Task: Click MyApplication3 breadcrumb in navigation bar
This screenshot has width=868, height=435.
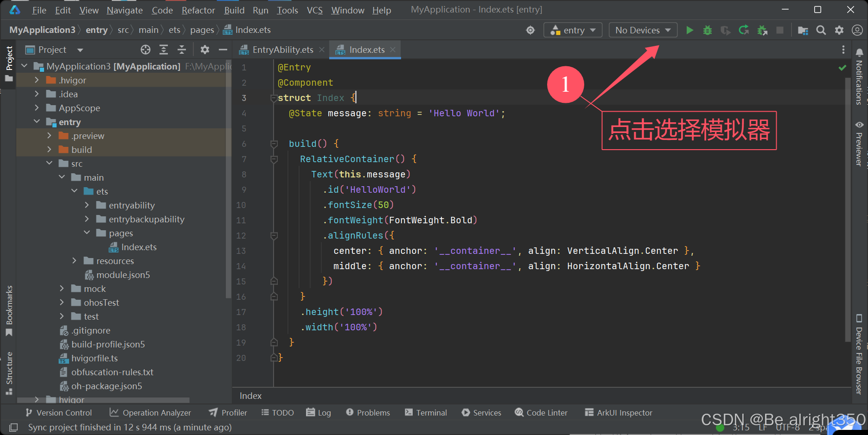Action: coord(42,30)
